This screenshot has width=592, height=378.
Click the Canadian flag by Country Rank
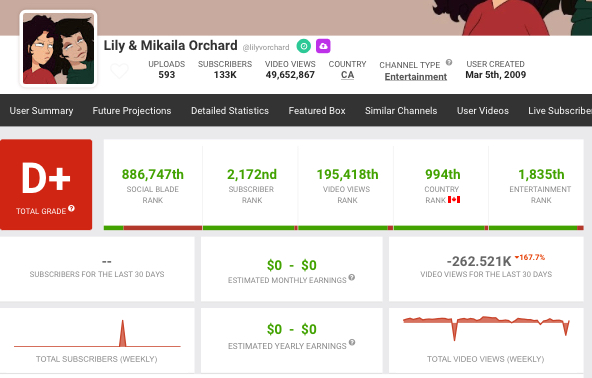point(454,200)
